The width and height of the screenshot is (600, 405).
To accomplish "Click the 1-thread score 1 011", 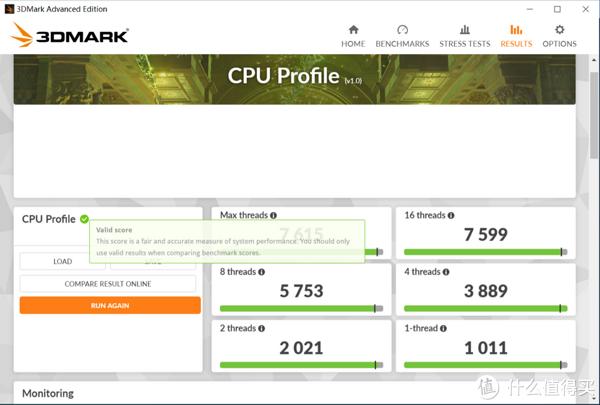I will (486, 348).
